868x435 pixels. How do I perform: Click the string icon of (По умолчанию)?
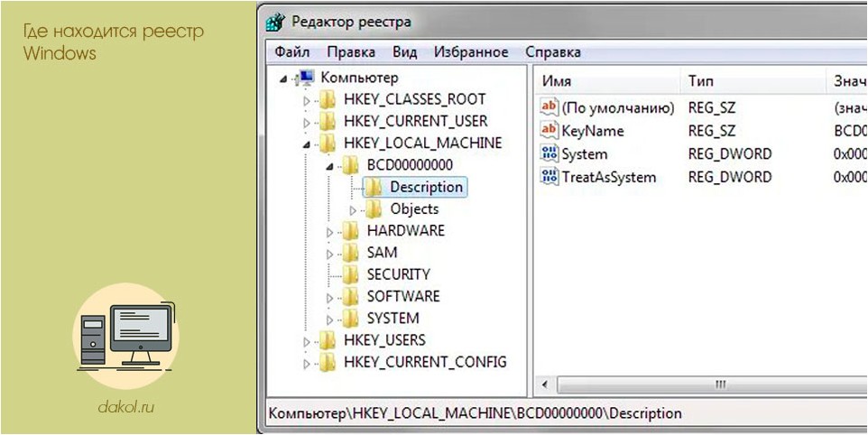click(x=549, y=107)
